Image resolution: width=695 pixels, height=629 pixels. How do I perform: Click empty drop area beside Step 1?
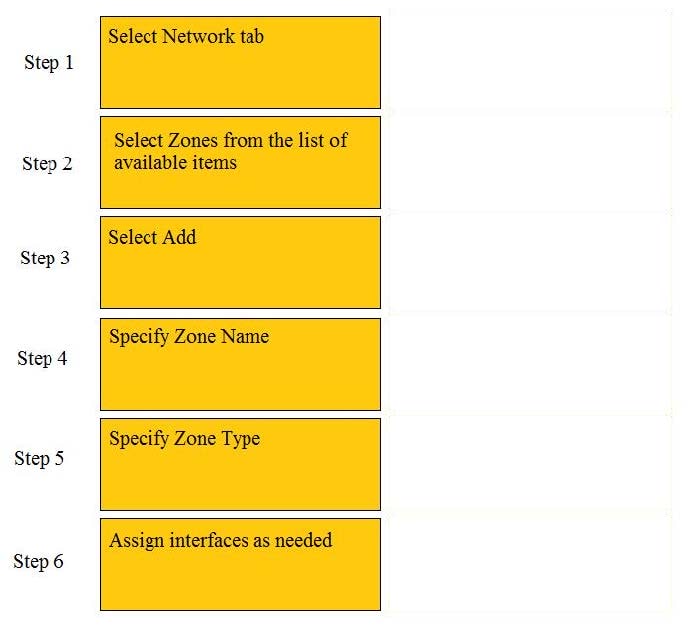(x=530, y=60)
